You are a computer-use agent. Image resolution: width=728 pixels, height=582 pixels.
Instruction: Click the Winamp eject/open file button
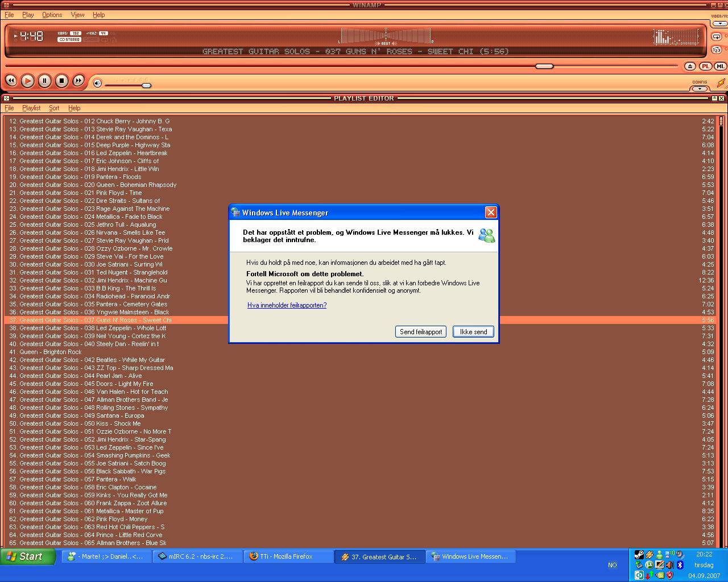tap(690, 66)
